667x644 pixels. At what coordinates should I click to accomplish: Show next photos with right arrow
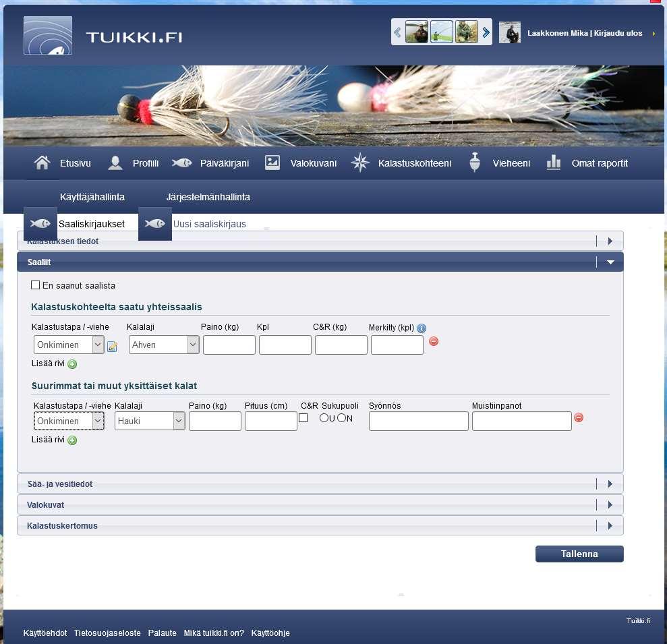486,32
